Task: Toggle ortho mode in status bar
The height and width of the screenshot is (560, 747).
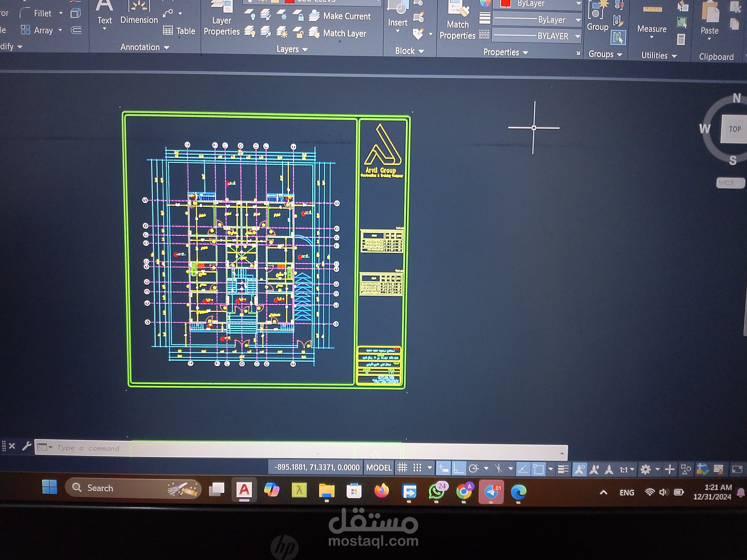Action: click(458, 468)
